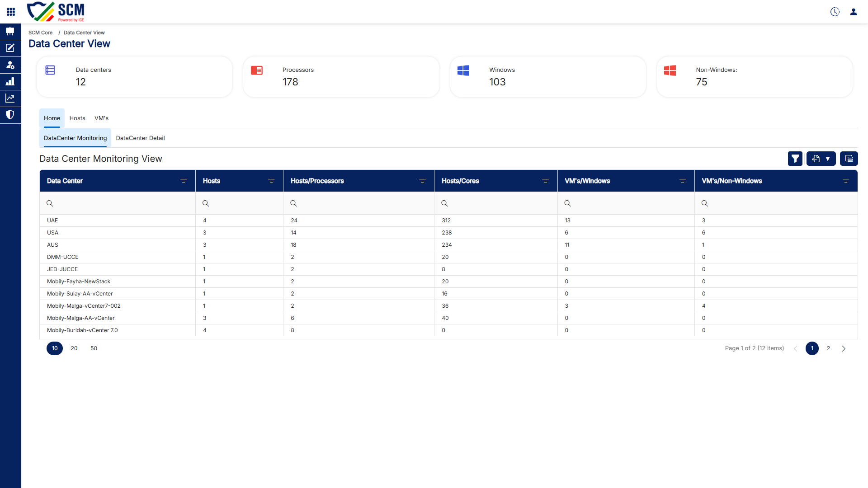
Task: Click the blue Windows logo icon
Action: tap(463, 70)
